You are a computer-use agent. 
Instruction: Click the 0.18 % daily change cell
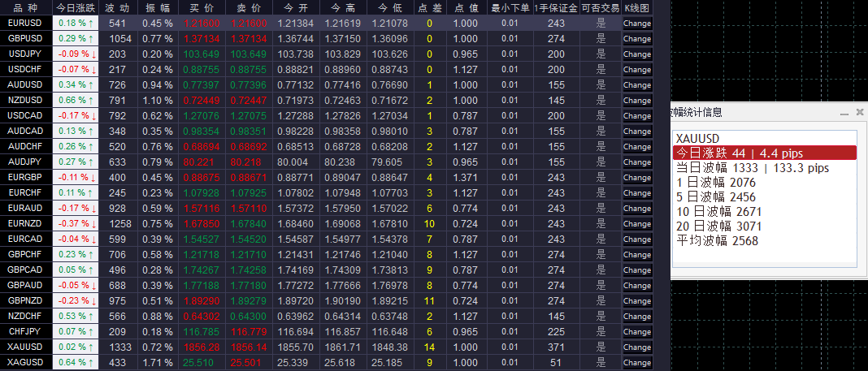click(76, 24)
